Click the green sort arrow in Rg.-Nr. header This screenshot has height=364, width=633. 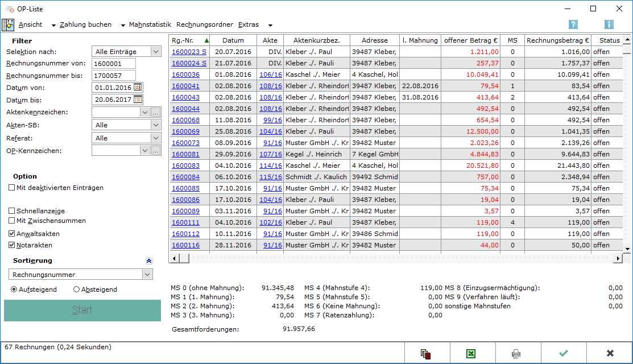coord(206,40)
